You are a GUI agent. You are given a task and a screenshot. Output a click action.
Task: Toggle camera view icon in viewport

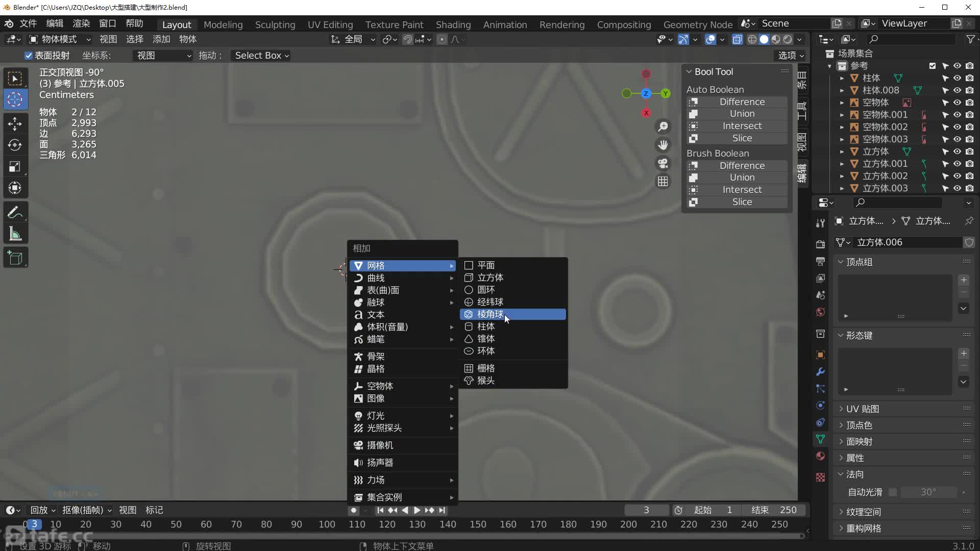[663, 163]
